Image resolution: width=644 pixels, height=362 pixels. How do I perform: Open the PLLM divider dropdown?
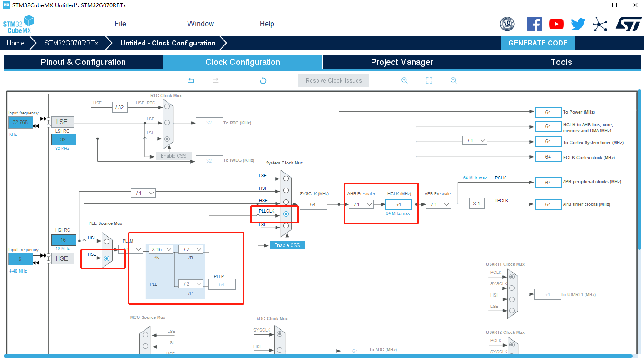130,249
